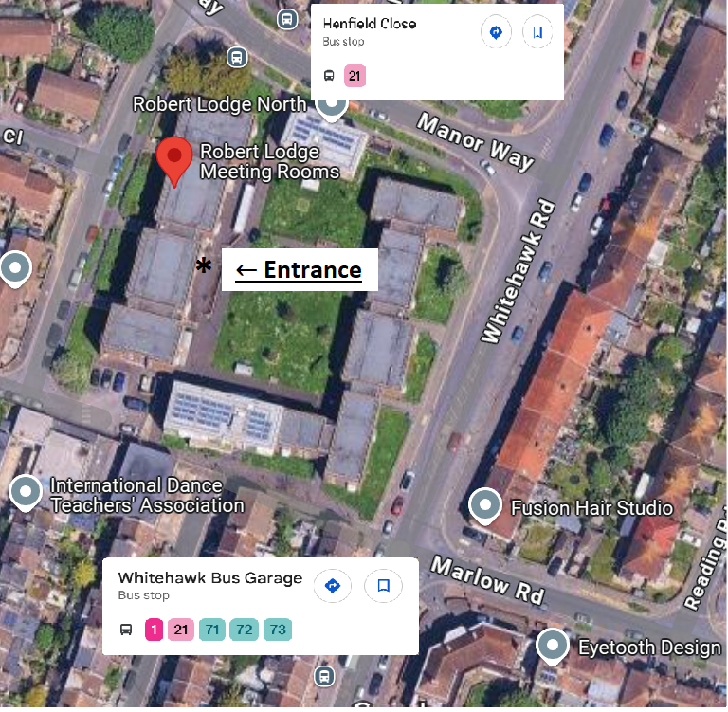Click the Henfield Close stop title

point(370,24)
